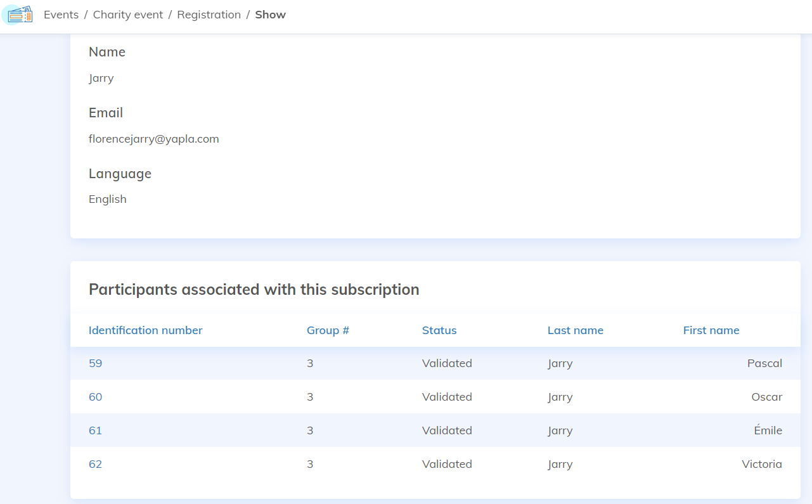Click the Events tickets logo icon
Viewport: 812px width, 504px height.
[17, 15]
